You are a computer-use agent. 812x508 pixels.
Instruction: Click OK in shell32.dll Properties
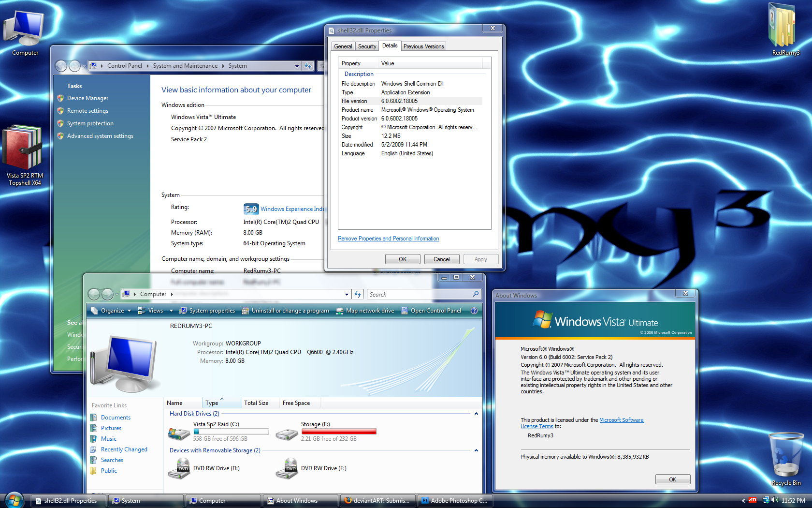pos(403,259)
